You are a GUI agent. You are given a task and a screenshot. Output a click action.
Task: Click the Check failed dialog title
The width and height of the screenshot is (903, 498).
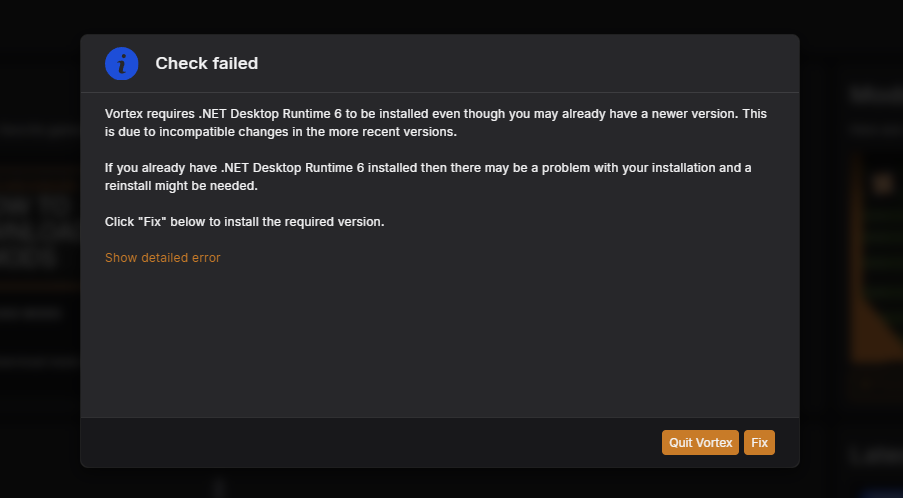[207, 63]
